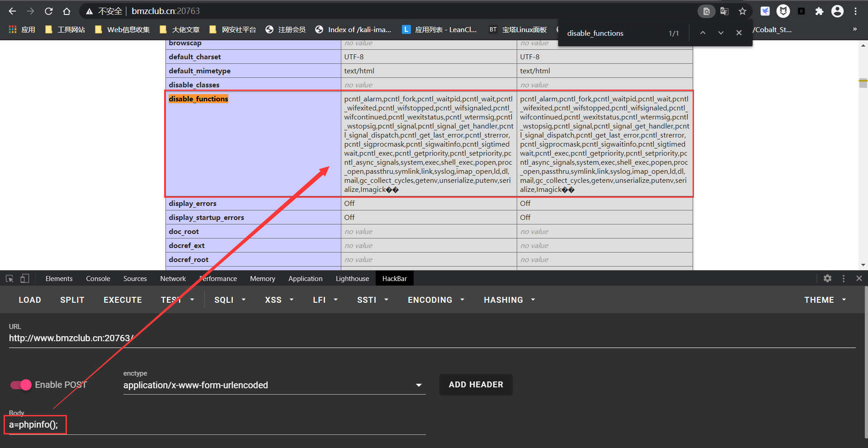Image resolution: width=868 pixels, height=448 pixels.
Task: Click the search-in-page icon in address bar
Action: pos(706,11)
